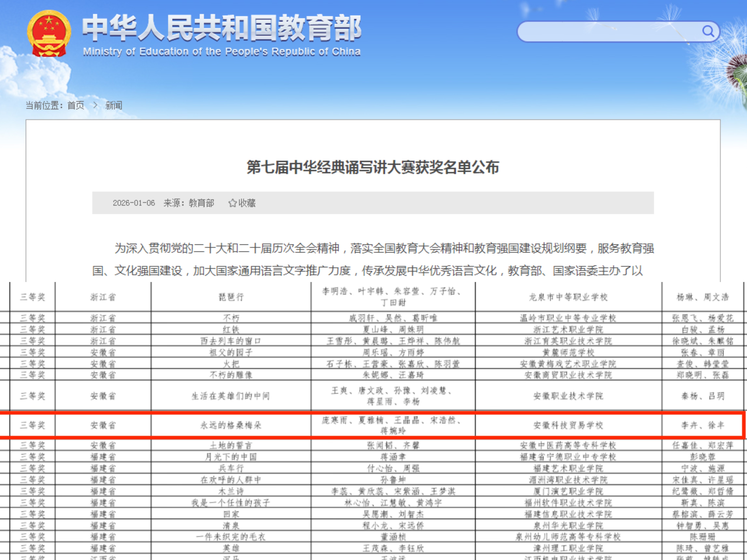Screen dimensions: 747x560
Task: Click the 月光下的中国 cell
Action: point(231,457)
